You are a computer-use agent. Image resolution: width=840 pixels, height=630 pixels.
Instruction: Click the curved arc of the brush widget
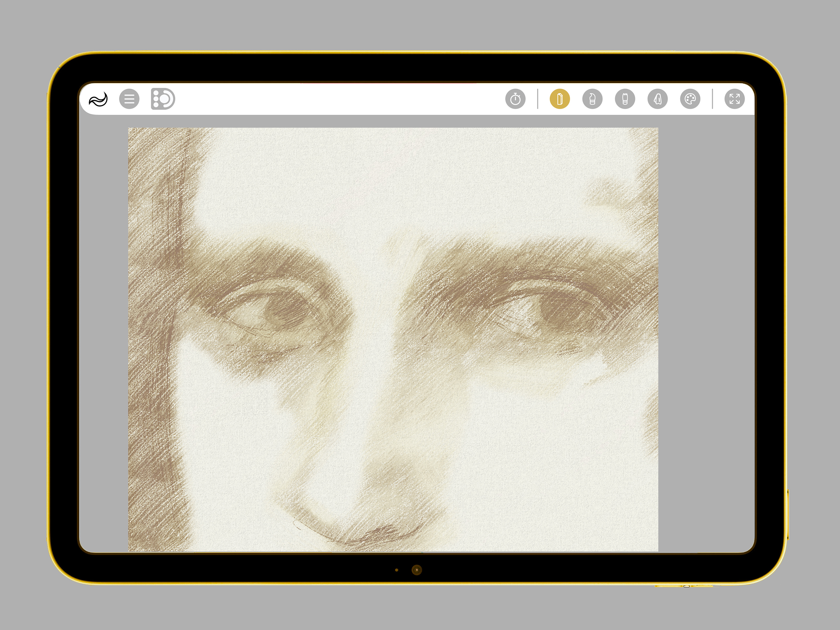[x=172, y=99]
